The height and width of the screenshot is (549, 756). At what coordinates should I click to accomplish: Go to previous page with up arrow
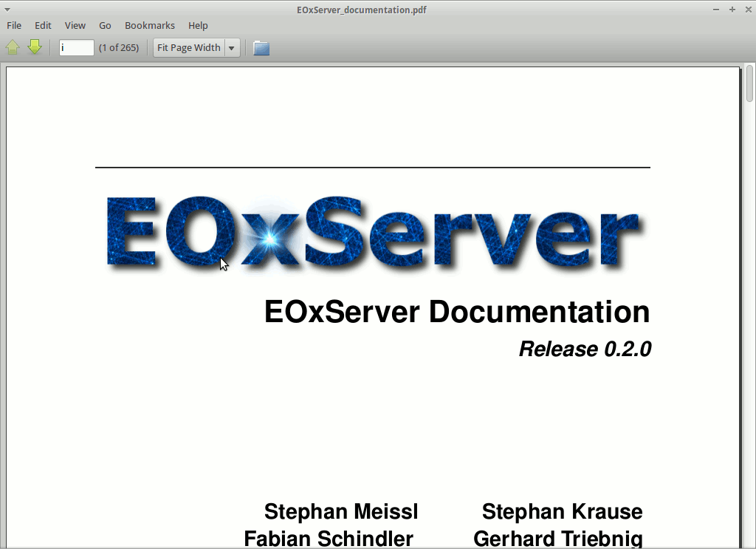point(13,47)
